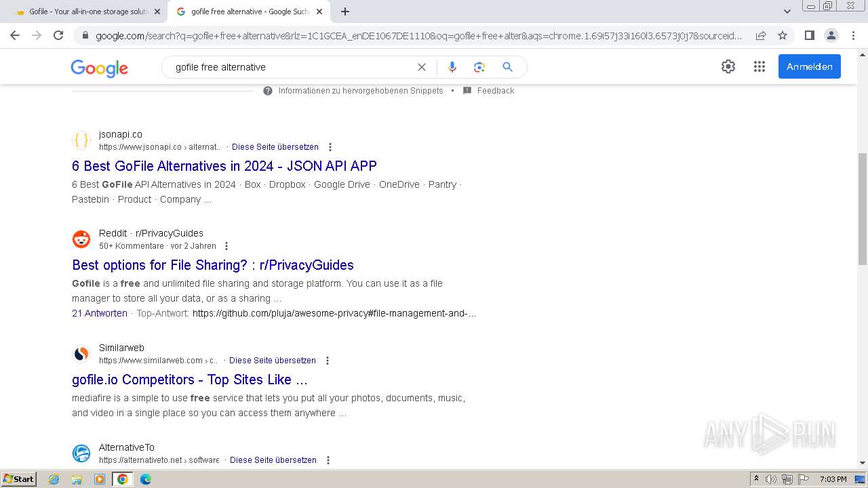Open Chrome from the taskbar
The image size is (868, 488).
123,479
